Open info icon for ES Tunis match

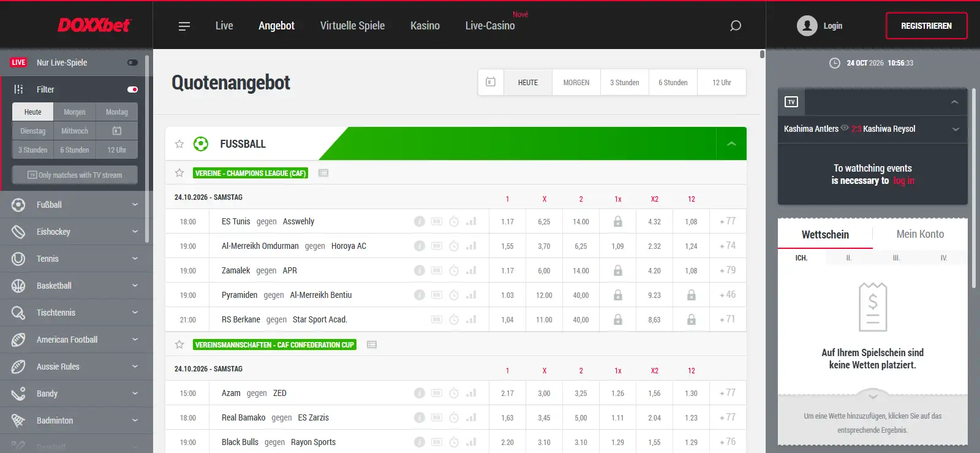click(x=420, y=221)
